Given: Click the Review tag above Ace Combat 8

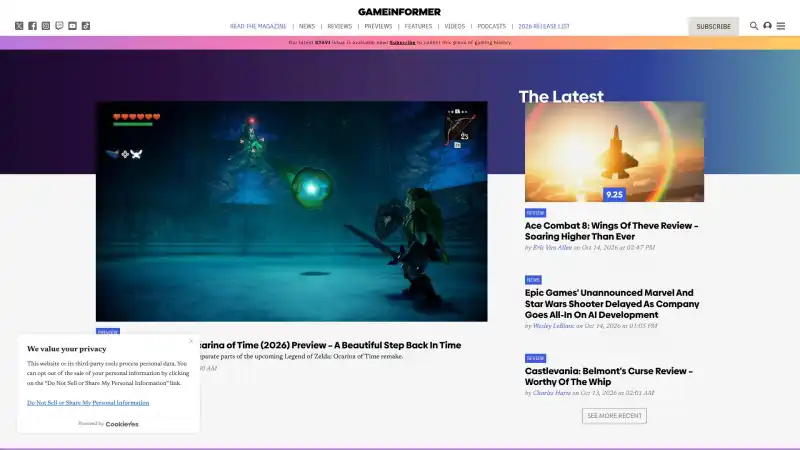Looking at the screenshot, I should pos(535,213).
